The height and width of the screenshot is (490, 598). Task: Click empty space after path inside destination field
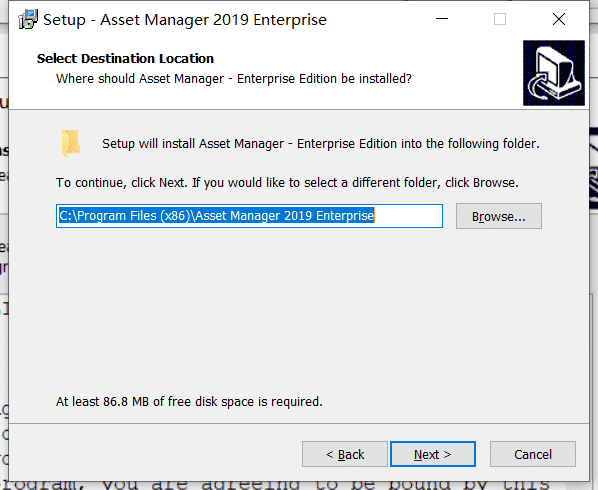pos(408,216)
